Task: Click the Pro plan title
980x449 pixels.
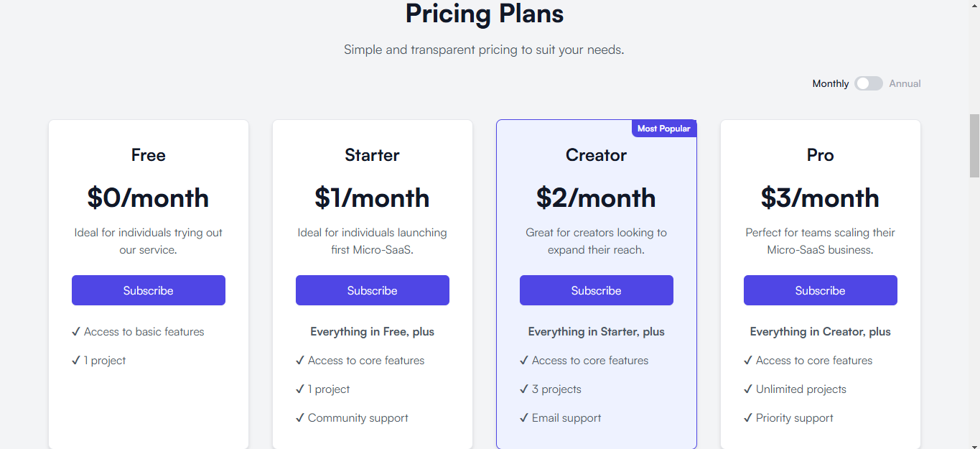Action: coord(821,155)
